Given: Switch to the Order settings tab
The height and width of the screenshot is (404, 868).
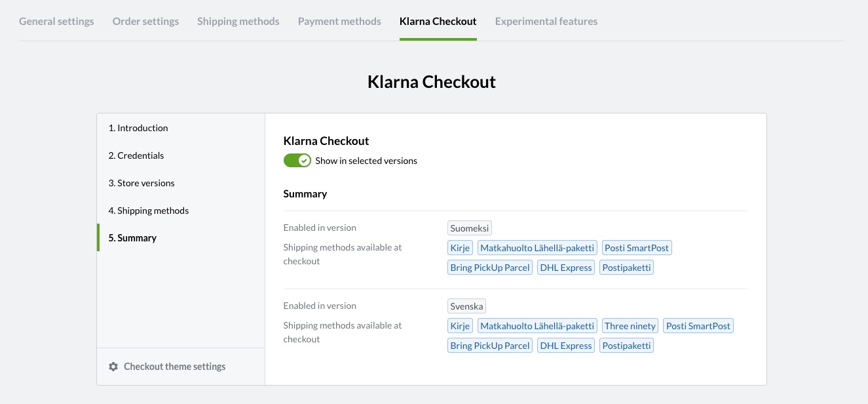Looking at the screenshot, I should (145, 21).
